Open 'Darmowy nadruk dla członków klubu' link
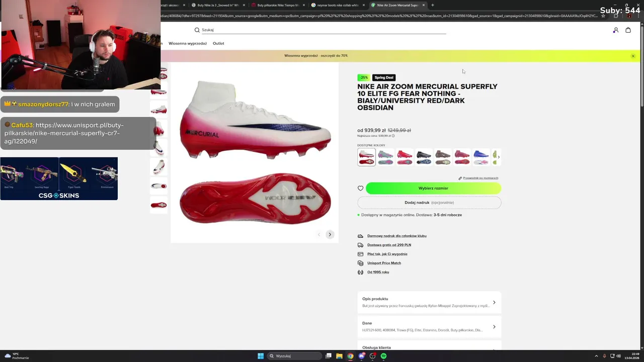644x362 pixels. coord(396,236)
